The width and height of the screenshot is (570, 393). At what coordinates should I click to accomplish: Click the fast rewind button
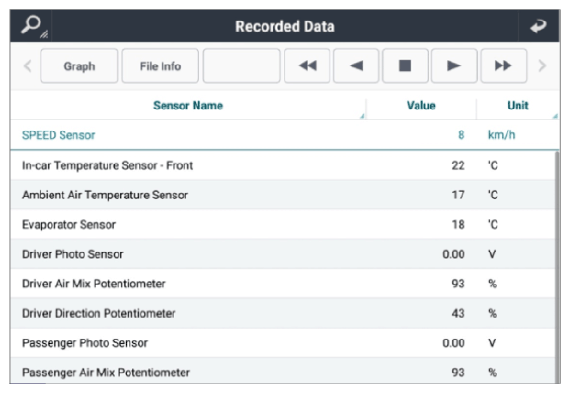coord(307,66)
